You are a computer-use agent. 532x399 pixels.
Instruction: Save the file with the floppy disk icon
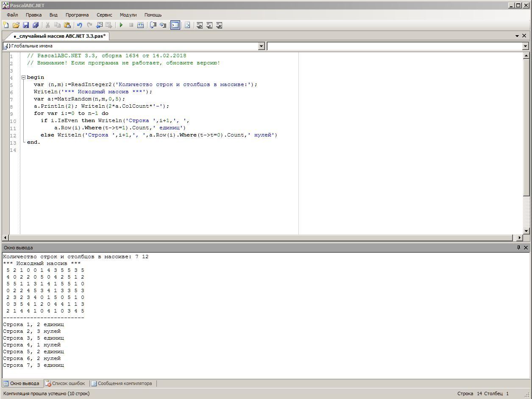[x=26, y=25]
